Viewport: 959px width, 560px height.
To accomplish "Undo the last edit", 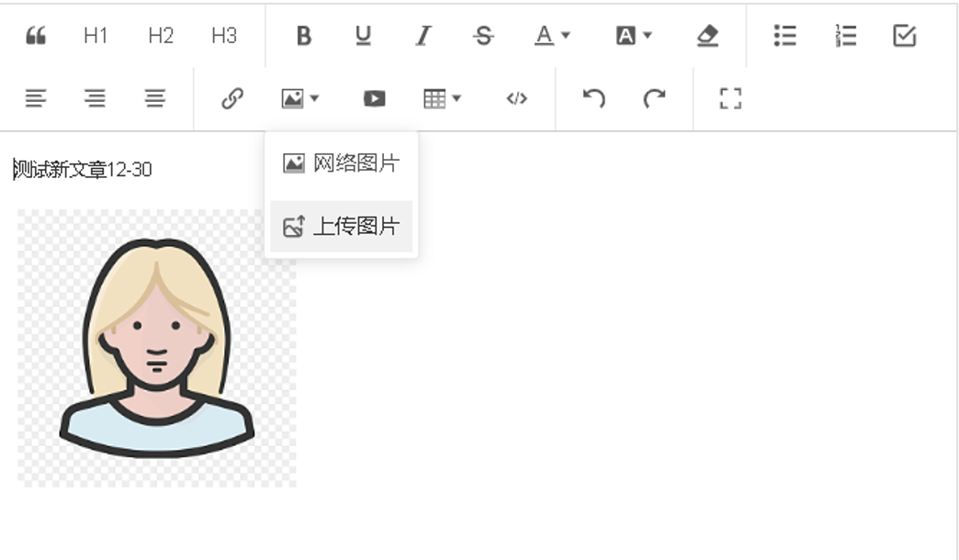I will coord(594,98).
